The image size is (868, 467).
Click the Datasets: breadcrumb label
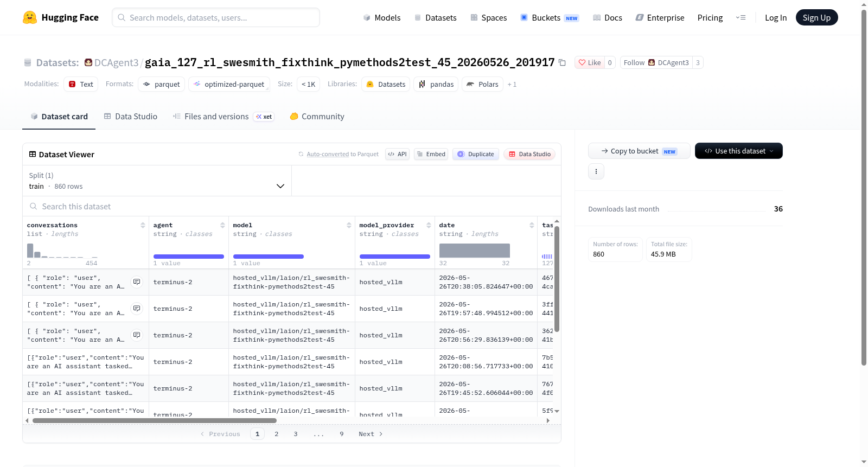58,62
